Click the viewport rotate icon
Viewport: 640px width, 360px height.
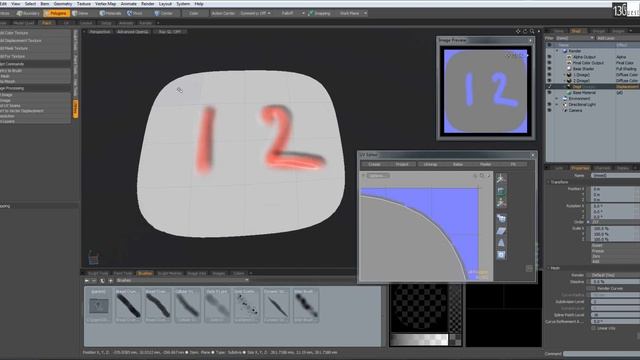tap(525, 31)
